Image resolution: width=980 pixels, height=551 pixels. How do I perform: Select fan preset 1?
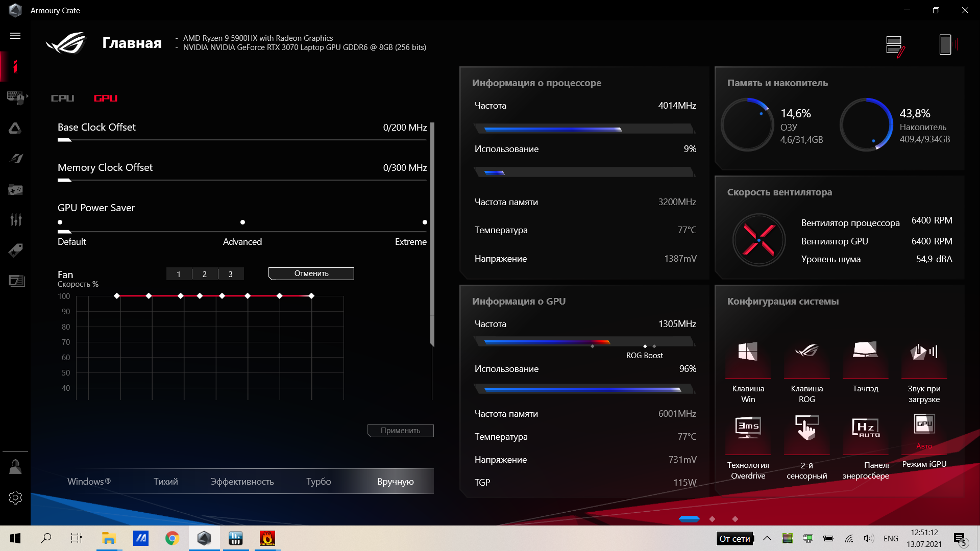pos(179,274)
